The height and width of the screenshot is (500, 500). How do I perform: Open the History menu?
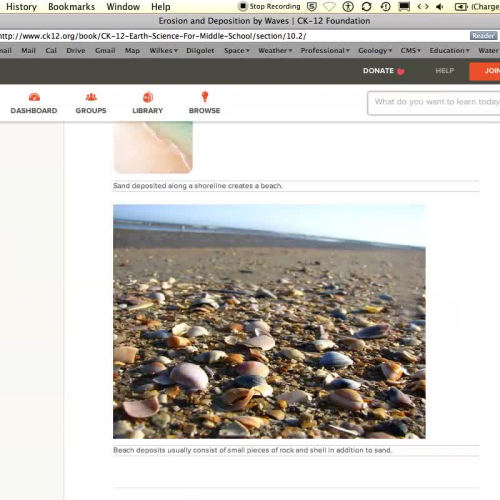tap(21, 7)
